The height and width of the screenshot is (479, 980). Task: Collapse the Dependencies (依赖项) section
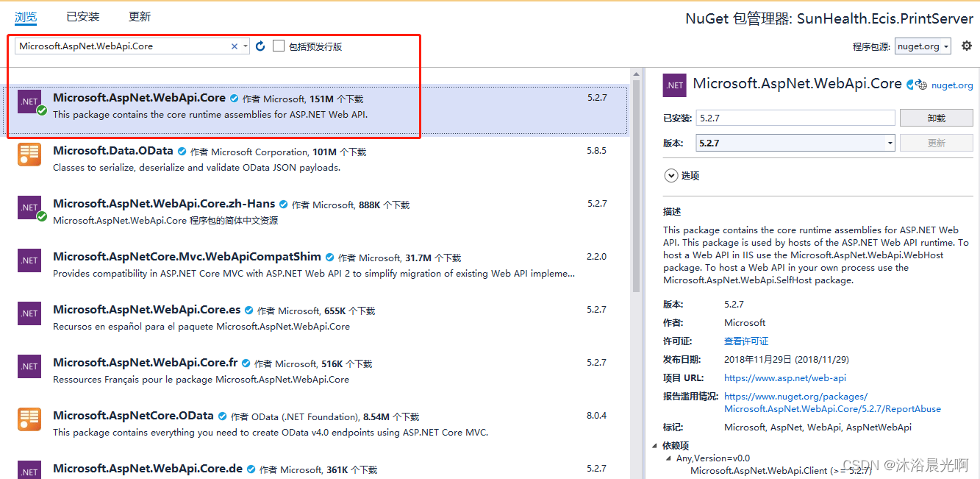tap(655, 446)
